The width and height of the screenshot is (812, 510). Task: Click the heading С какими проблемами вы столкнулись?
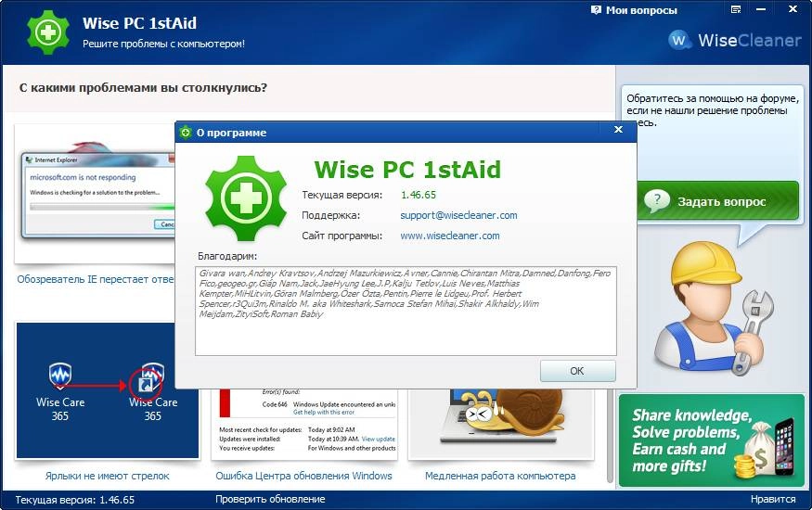click(x=143, y=88)
